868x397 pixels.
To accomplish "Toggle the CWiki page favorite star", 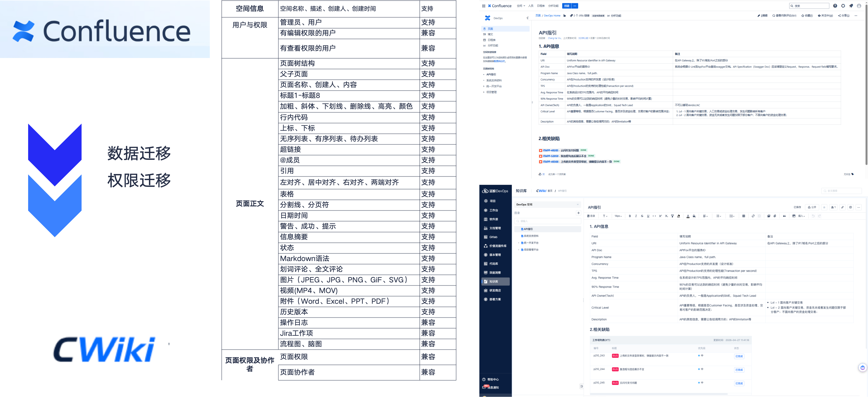I will click(x=824, y=207).
